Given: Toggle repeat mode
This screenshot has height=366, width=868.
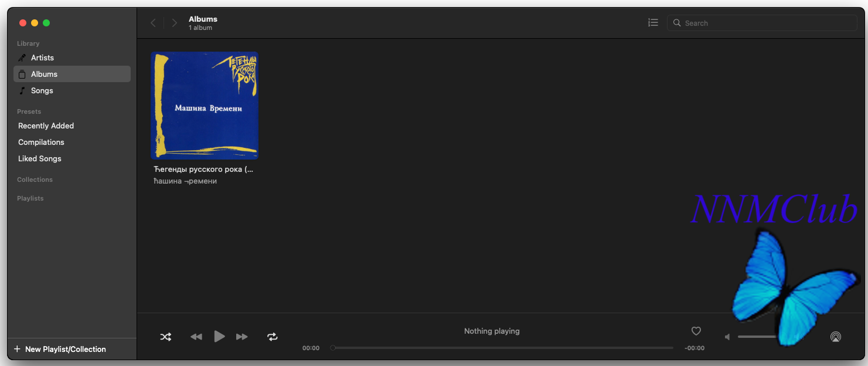Looking at the screenshot, I should click(x=273, y=337).
